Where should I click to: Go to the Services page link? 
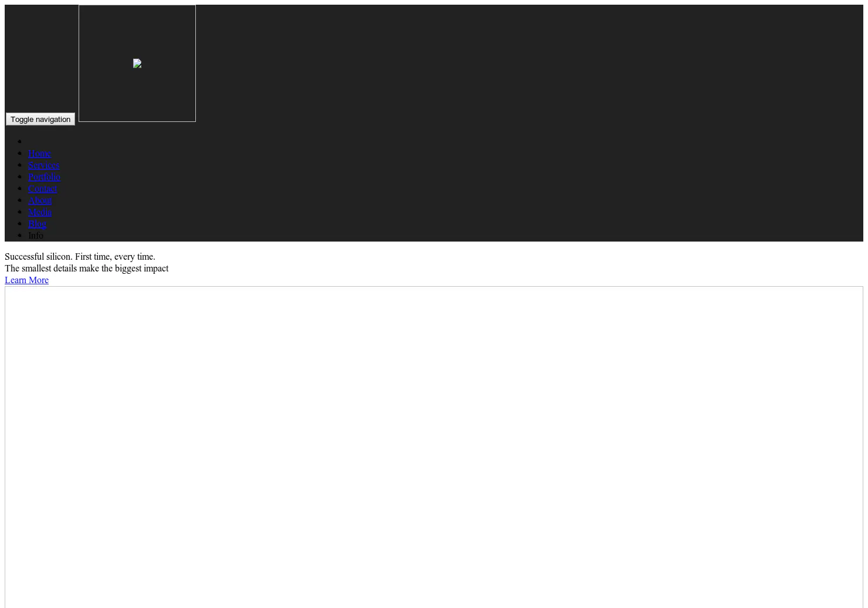43,165
